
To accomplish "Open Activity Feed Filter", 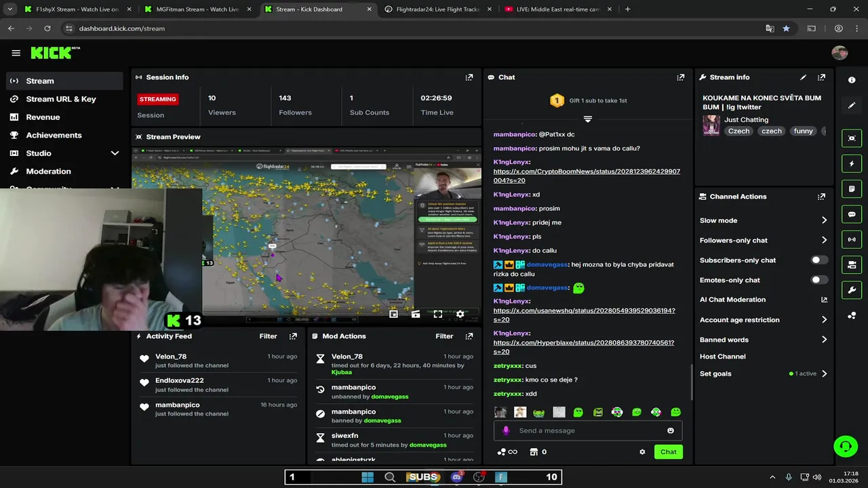I will coord(268,336).
